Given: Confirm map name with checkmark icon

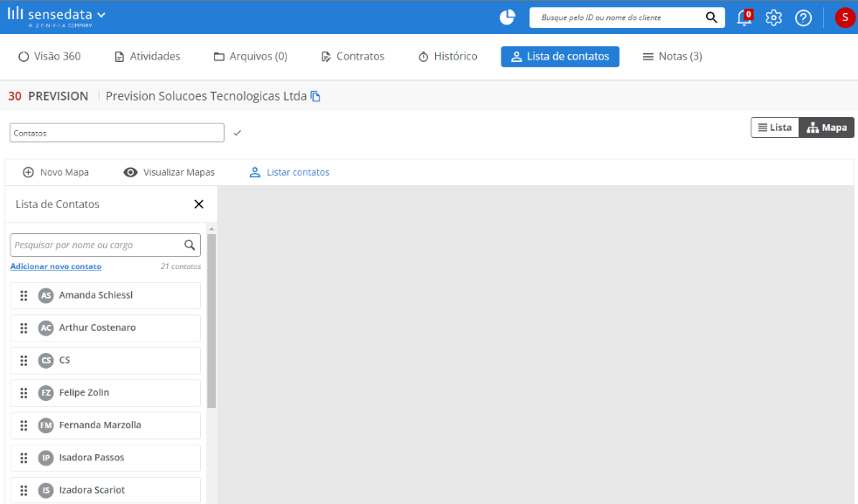Looking at the screenshot, I should click(238, 133).
